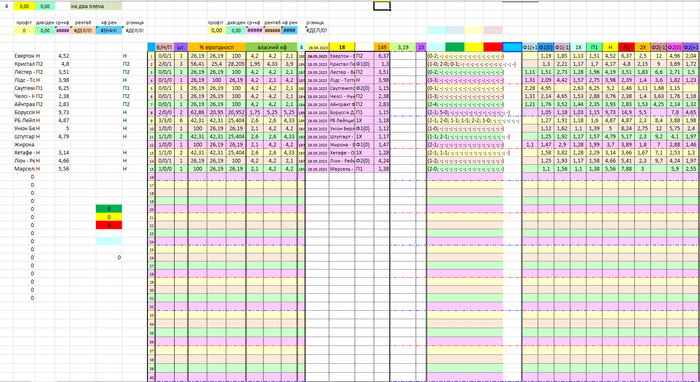Screen dimensions: 700x382
Task: Select the '% вірогідності' header cell
Action: 217,47
